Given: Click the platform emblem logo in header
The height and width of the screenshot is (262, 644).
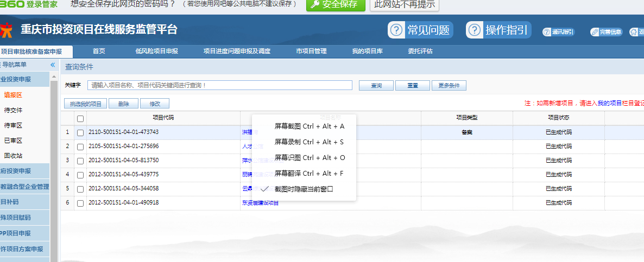Looking at the screenshot, I should [7, 30].
